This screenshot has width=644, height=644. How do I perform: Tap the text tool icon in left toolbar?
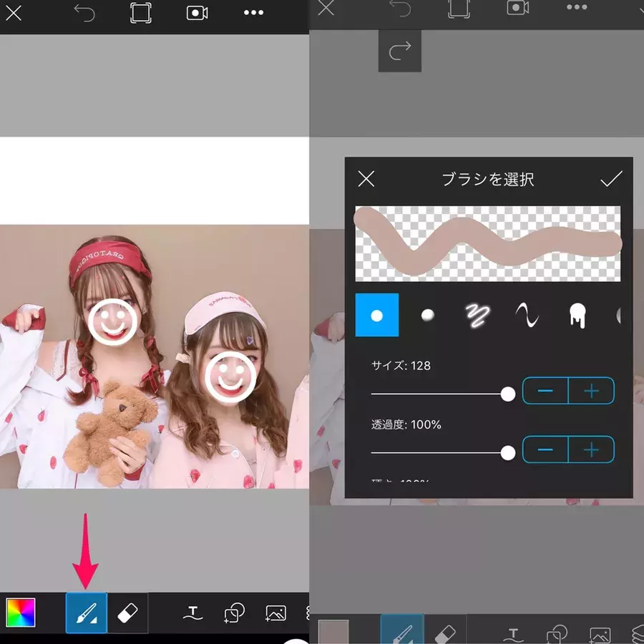[x=192, y=613]
